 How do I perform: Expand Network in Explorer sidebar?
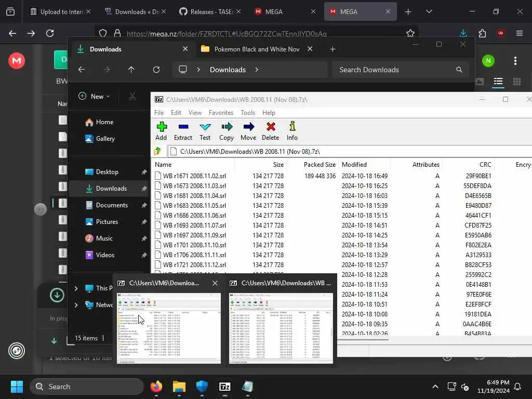pyautogui.click(x=76, y=304)
